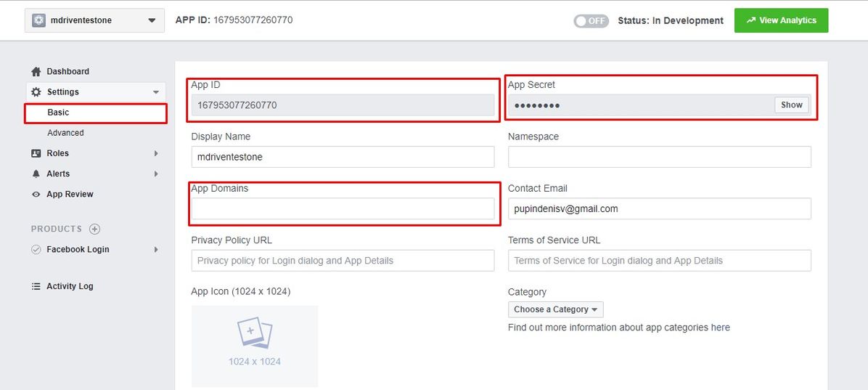Expand the Roles submenu arrow
The height and width of the screenshot is (390, 868).
(x=156, y=153)
